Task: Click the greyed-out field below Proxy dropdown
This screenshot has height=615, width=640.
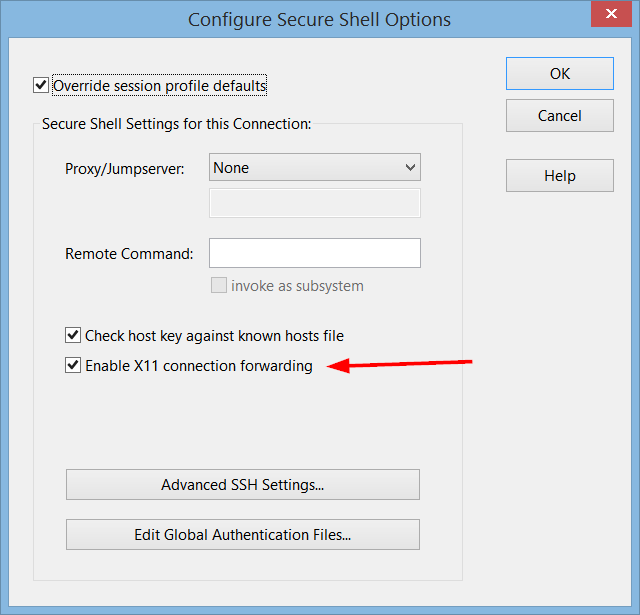Action: pos(314,203)
